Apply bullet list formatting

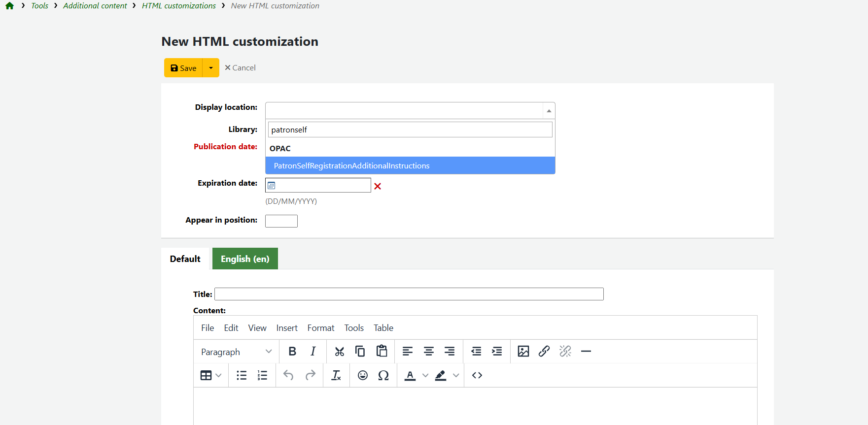(242, 375)
